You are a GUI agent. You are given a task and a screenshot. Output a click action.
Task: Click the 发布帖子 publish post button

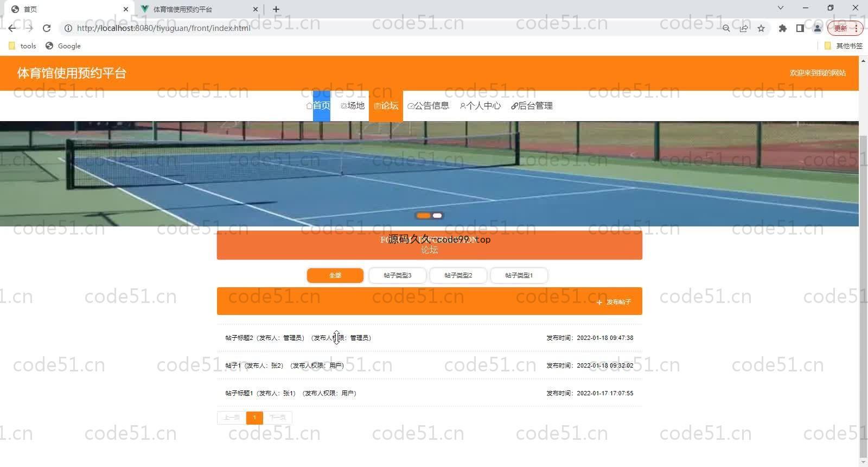point(614,302)
